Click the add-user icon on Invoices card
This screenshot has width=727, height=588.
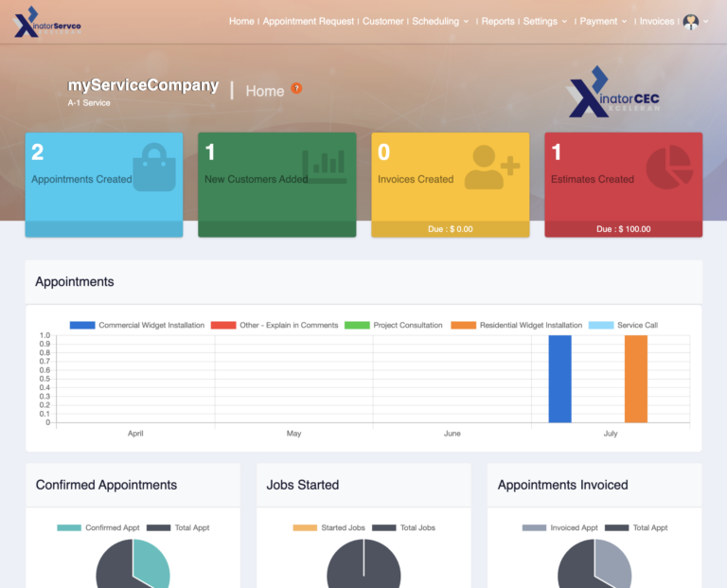coord(492,167)
